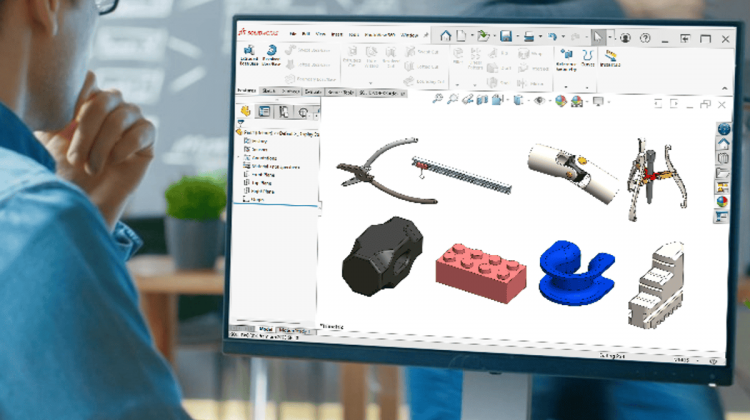This screenshot has height=420, width=750.
Task: Expand dropdown under Reference Geometry
Action: pyautogui.click(x=566, y=87)
